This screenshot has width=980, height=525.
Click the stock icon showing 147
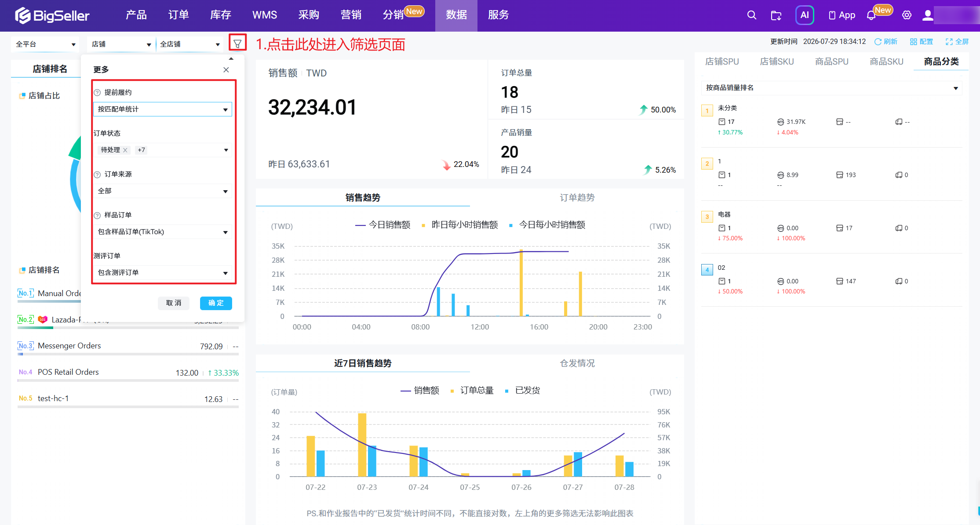tap(839, 281)
